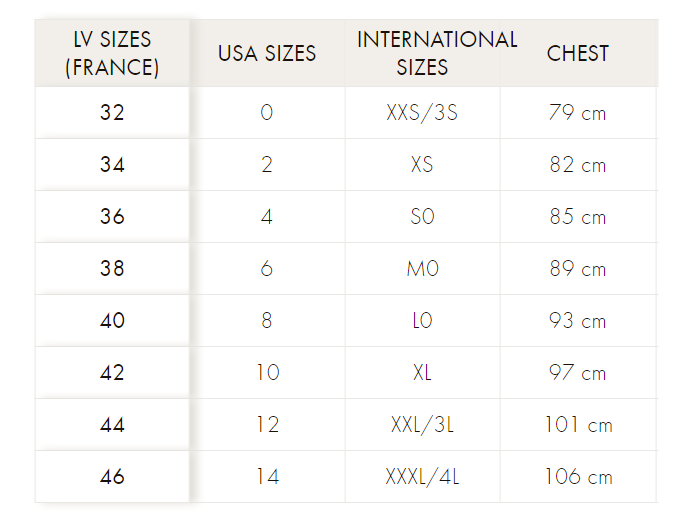Select the 79 cm chest cell

(578, 113)
